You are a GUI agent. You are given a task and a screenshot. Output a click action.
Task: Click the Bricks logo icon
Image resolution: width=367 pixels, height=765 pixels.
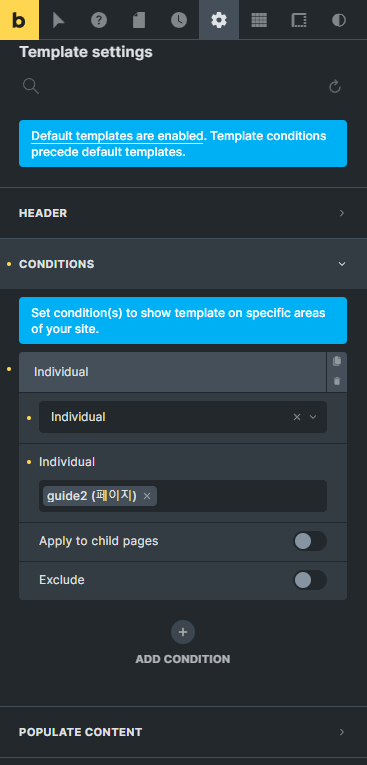coord(20,20)
